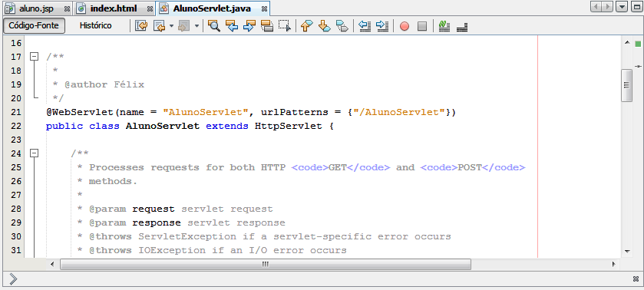Collapse the comment fold at line 24
644x290 pixels.
click(35, 153)
